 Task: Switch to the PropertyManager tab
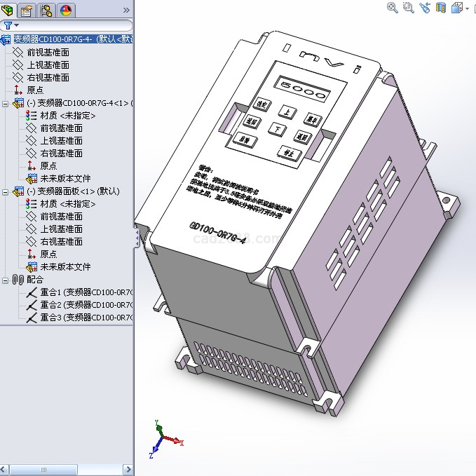click(x=27, y=10)
